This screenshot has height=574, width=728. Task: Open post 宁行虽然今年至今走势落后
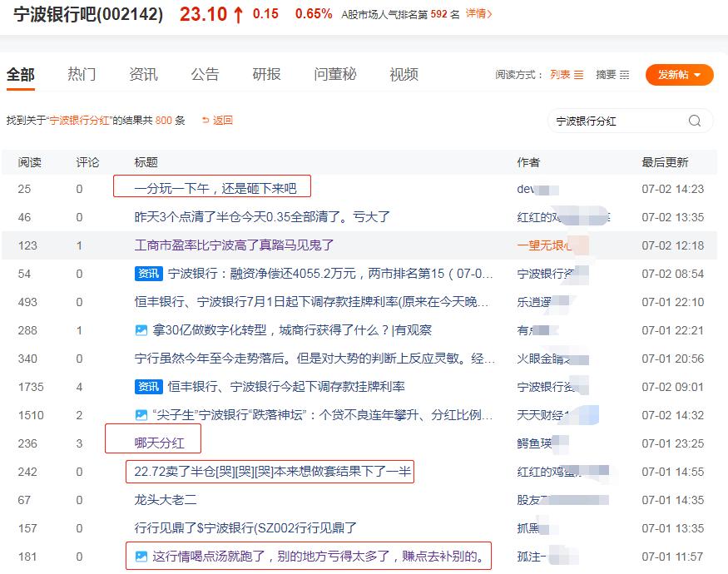tap(314, 359)
